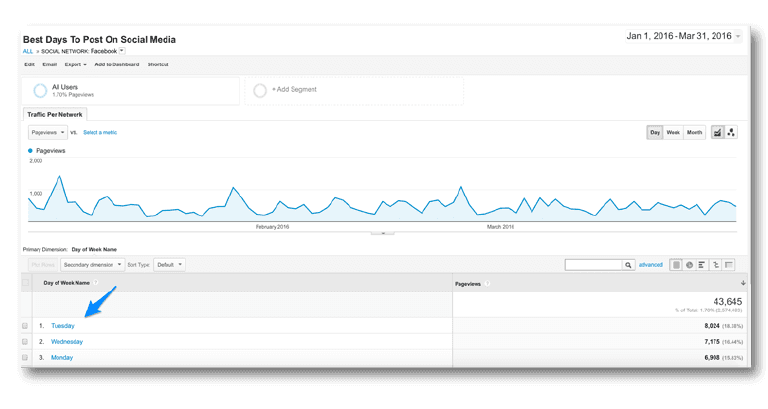
Task: Click Shortcut in the report toolbar
Action: click(x=158, y=64)
